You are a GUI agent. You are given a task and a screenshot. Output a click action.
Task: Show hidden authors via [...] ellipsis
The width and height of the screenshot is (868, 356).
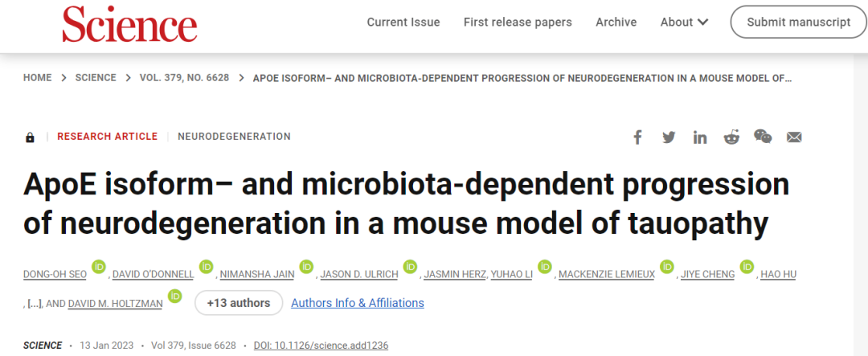tap(35, 304)
